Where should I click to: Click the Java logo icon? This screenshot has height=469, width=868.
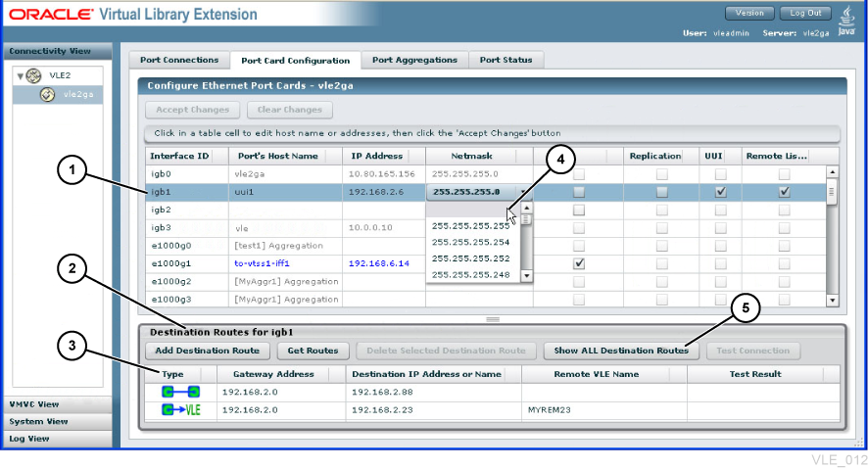point(846,21)
